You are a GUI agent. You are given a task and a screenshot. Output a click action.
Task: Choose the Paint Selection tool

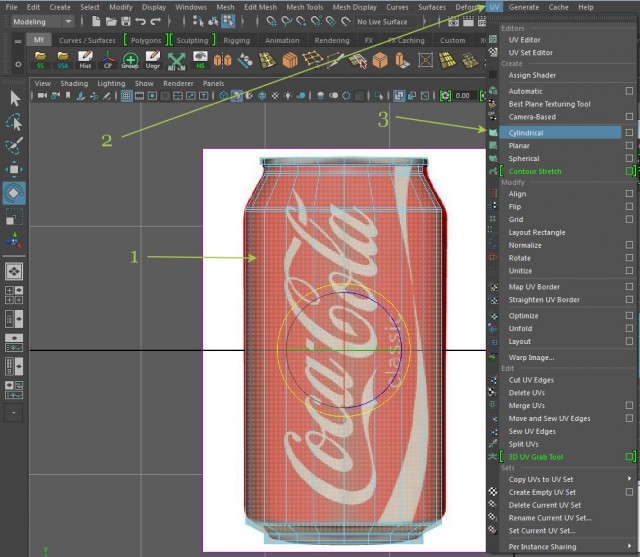pyautogui.click(x=15, y=146)
